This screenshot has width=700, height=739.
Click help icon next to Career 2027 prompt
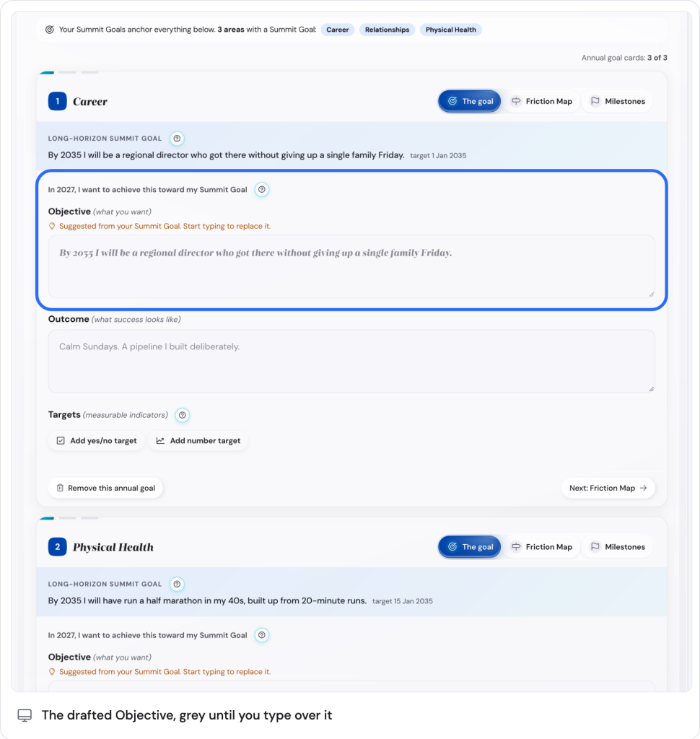point(262,190)
